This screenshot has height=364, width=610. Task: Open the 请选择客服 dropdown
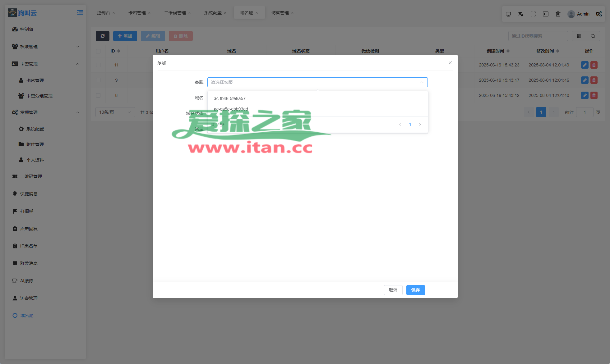tap(317, 82)
